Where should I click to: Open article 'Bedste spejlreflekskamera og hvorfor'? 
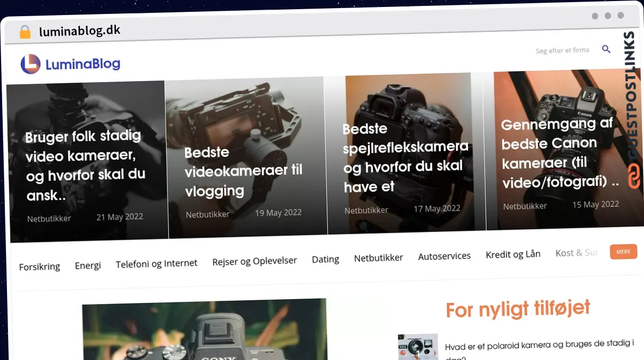pos(405,158)
